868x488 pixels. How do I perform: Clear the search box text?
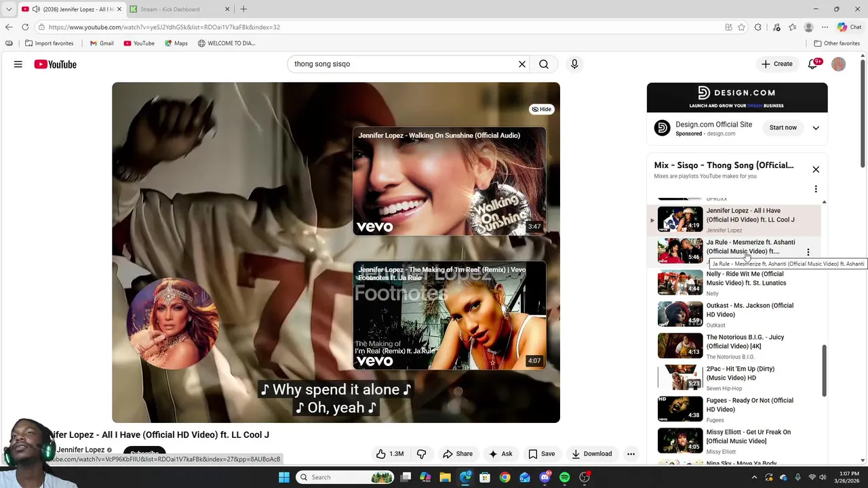522,64
